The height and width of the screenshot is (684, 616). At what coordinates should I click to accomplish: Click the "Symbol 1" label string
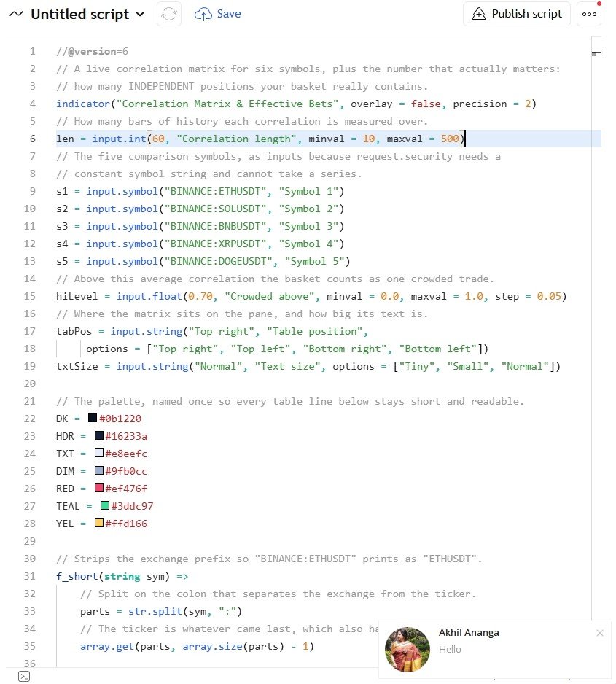pos(308,192)
